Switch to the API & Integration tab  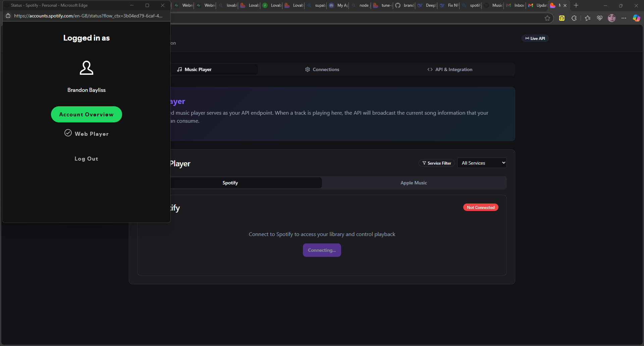click(x=450, y=69)
